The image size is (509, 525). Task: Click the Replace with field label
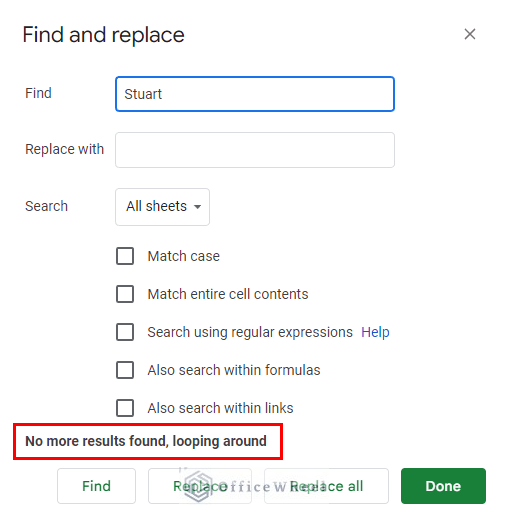(65, 149)
